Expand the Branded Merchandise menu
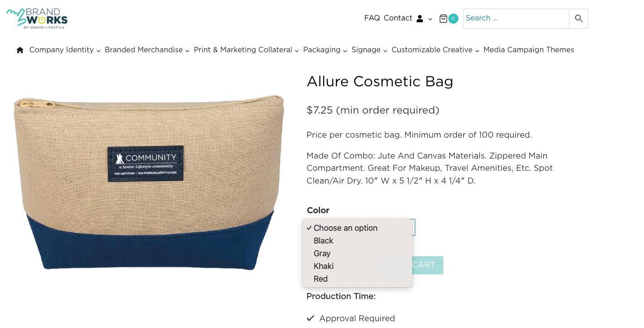 (147, 50)
